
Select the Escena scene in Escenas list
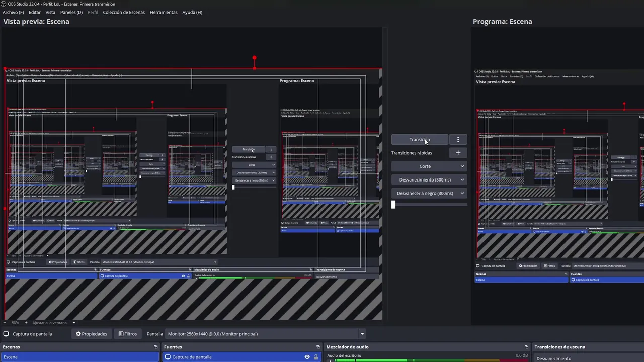[80, 357]
